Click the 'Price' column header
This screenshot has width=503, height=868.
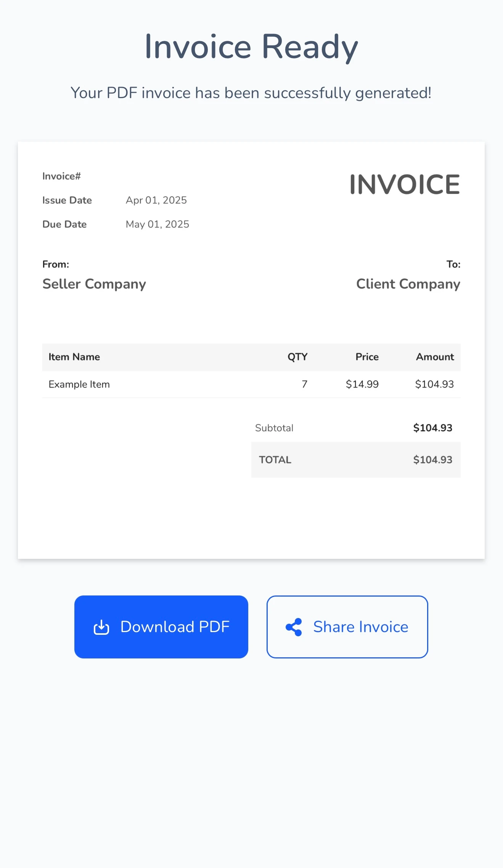pos(367,357)
